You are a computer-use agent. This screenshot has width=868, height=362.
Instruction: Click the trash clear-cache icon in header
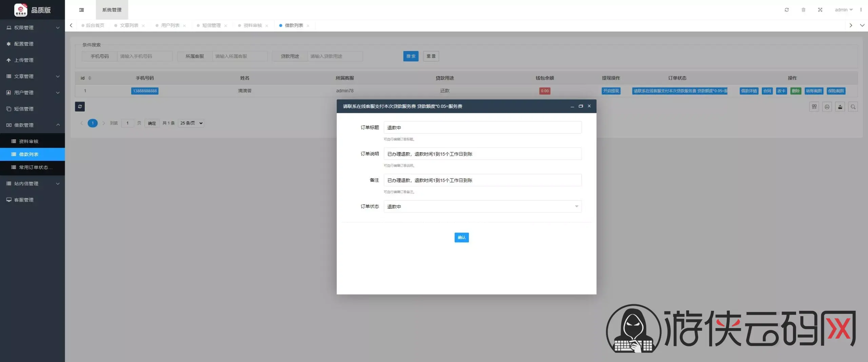tap(803, 10)
